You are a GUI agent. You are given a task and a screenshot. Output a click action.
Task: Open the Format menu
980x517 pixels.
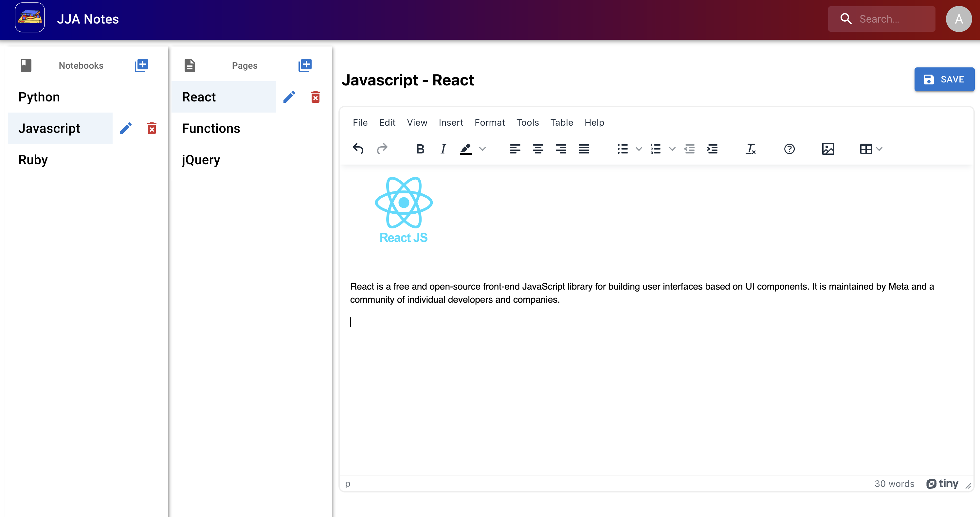point(490,122)
